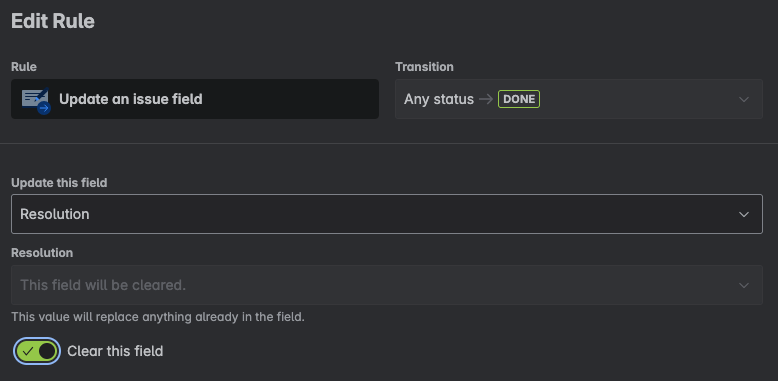Image resolution: width=778 pixels, height=381 pixels.
Task: Click the arrow between Any status and DONE
Action: pos(486,99)
